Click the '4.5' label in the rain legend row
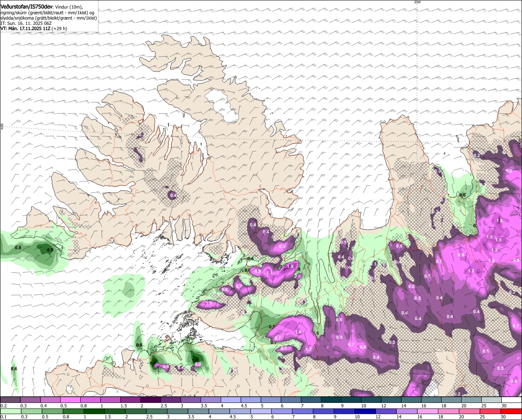This screenshot has height=420, width=522. click(x=232, y=417)
